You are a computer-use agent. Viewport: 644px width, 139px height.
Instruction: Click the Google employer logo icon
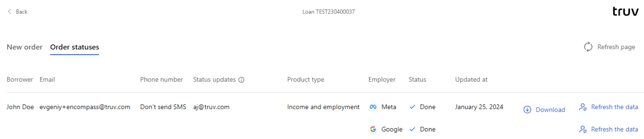point(373,129)
